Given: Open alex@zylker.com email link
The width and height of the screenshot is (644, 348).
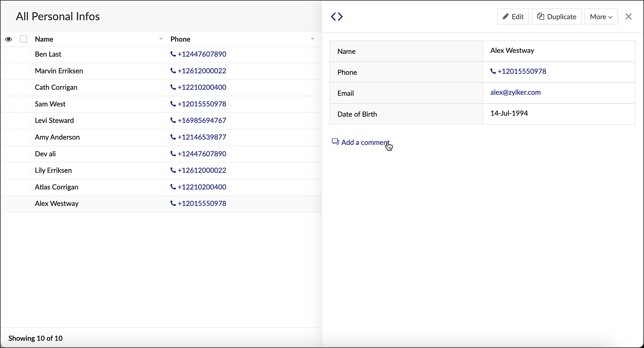Looking at the screenshot, I should click(x=515, y=92).
